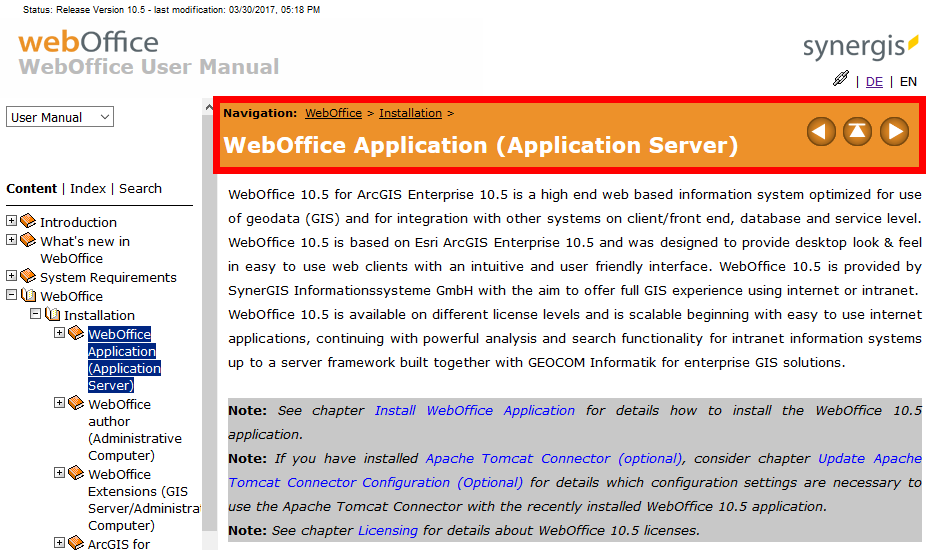Click the Introduction book icon
The width and height of the screenshot is (926, 550).
click(28, 221)
